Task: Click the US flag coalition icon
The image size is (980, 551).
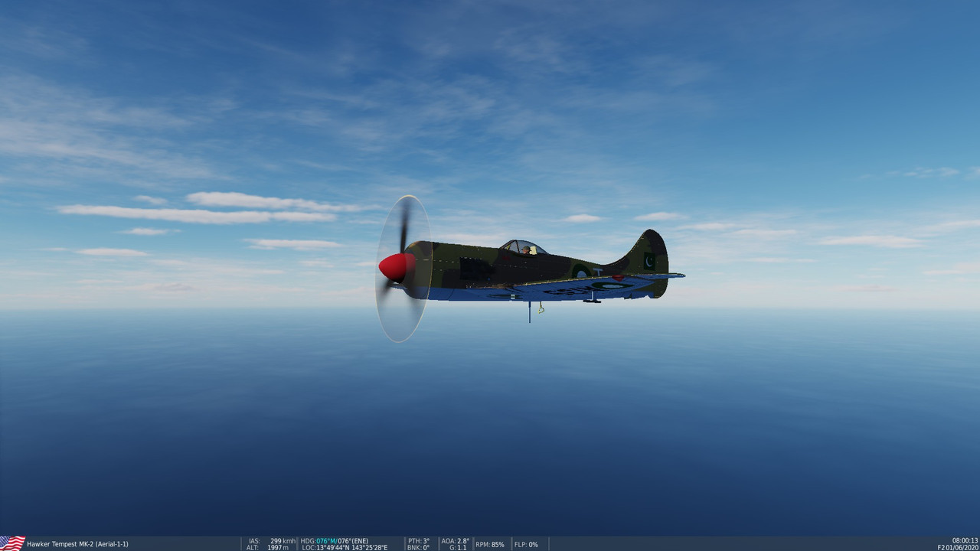Action: pos(12,543)
